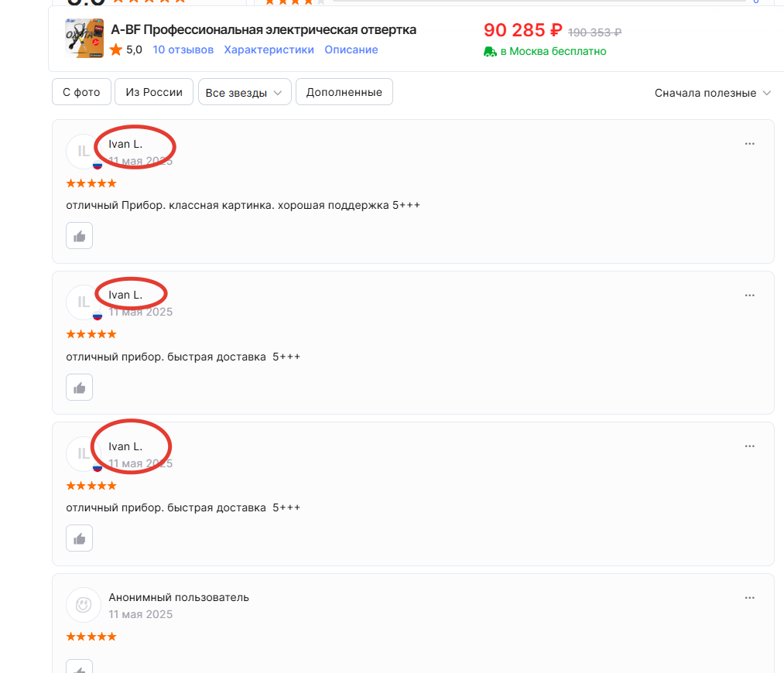Click the 90 285 ₽ price
784x673 pixels.
pos(523,30)
